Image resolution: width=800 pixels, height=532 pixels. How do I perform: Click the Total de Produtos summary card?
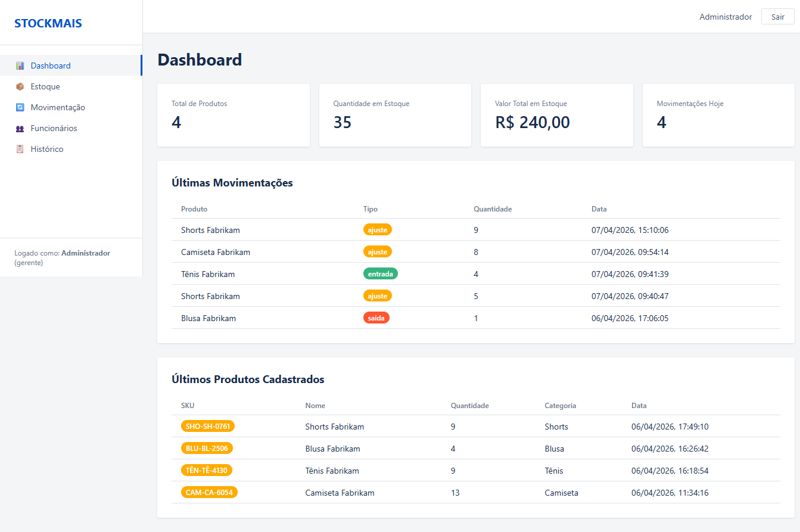(233, 115)
